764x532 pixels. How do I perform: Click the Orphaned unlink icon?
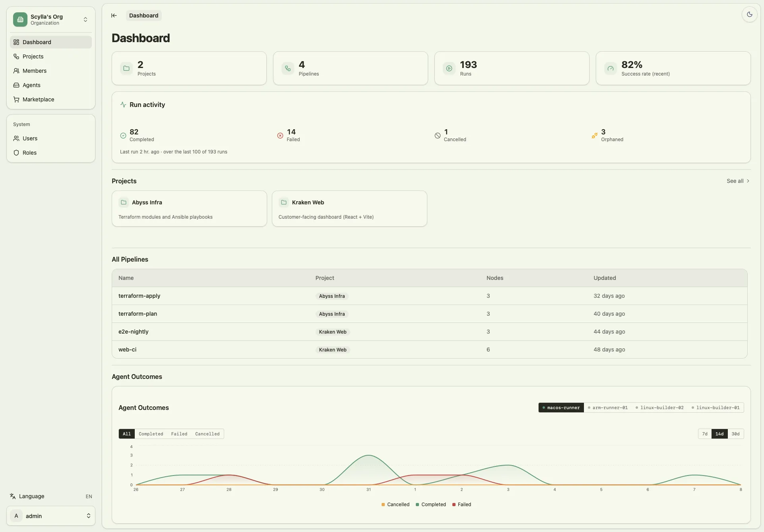pyautogui.click(x=595, y=136)
